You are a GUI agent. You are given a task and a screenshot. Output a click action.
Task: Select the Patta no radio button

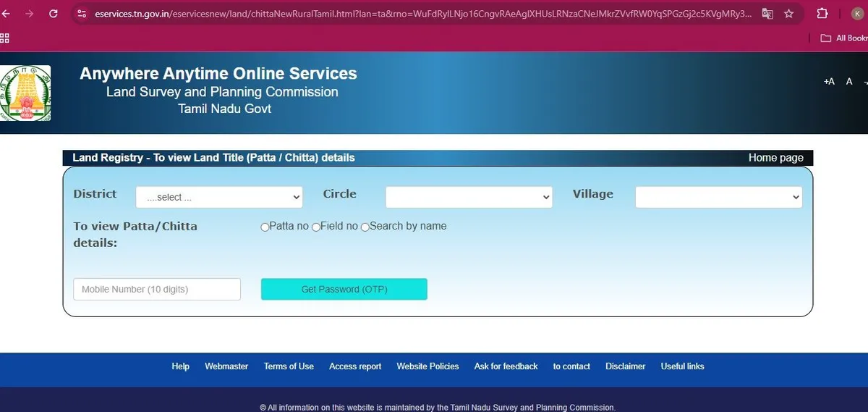coord(265,227)
